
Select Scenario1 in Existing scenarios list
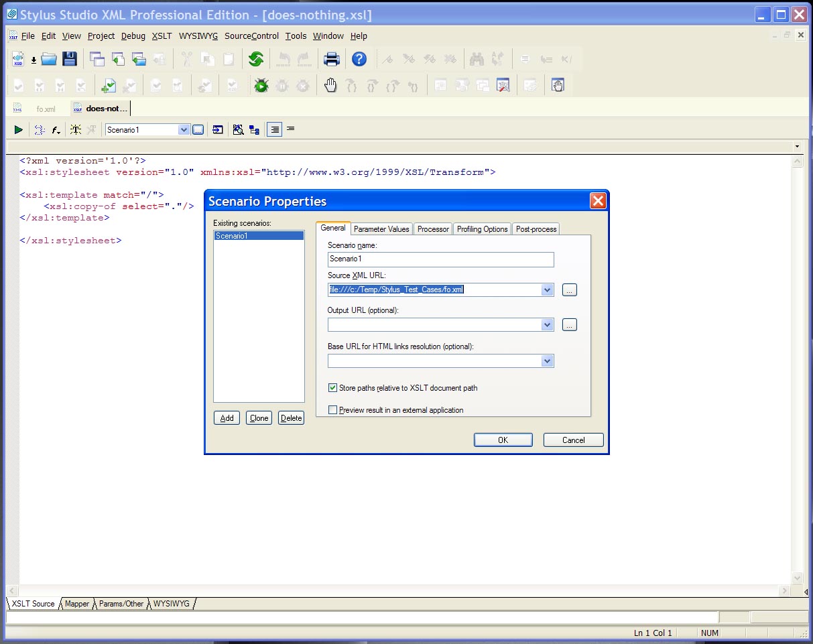(x=258, y=236)
